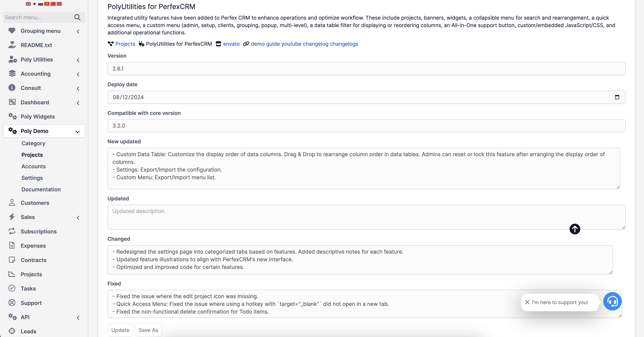Screen dimensions: 644x337
Task: Switch language with the Russia flag
Action: coord(40,4)
